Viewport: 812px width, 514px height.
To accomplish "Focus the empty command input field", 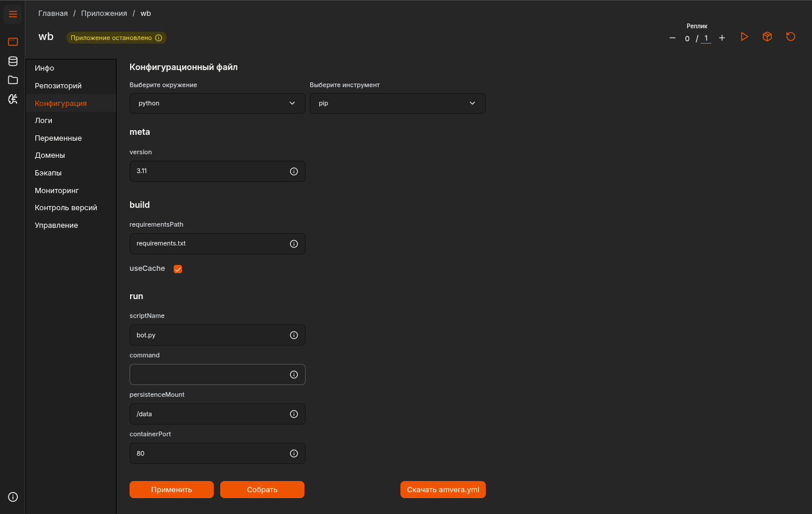I will tap(209, 374).
